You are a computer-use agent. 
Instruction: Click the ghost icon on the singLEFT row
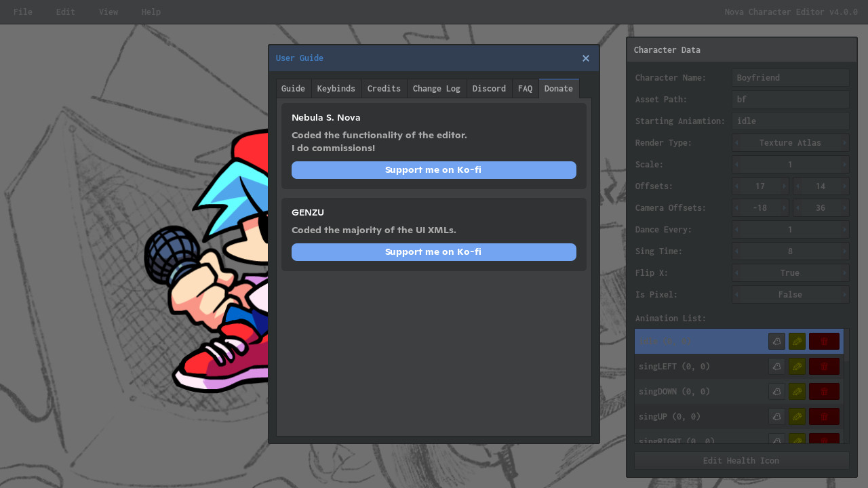click(776, 367)
